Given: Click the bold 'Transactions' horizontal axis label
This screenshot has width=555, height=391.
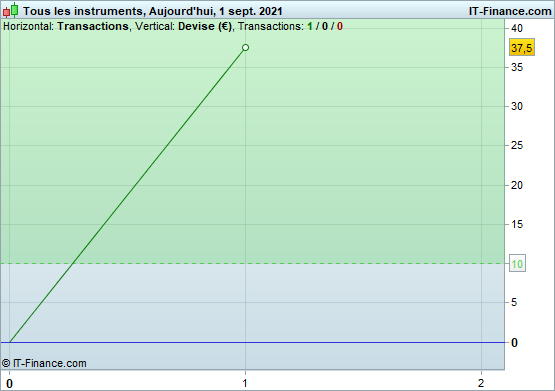Looking at the screenshot, I should point(93,26).
